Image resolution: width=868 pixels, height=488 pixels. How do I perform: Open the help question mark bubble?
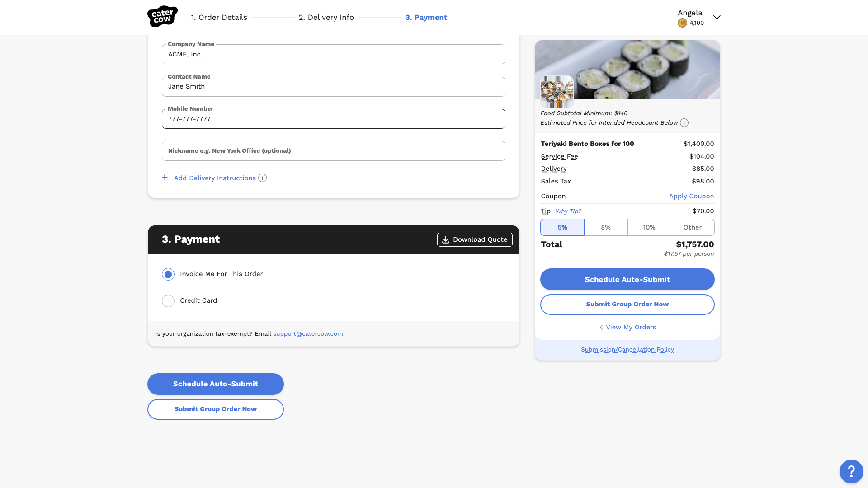point(851,471)
